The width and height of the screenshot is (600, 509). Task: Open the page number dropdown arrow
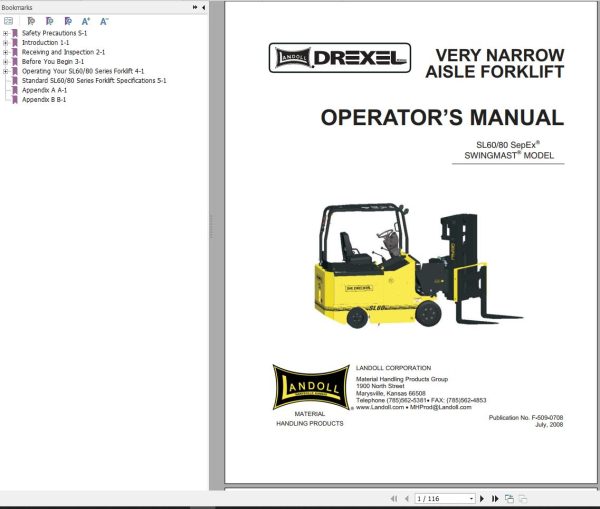click(471, 499)
